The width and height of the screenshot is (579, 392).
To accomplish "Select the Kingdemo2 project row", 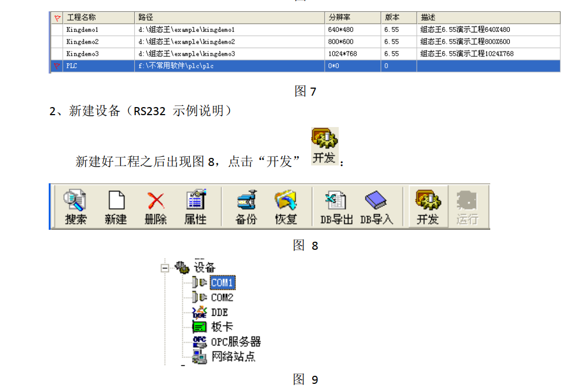I will [83, 42].
